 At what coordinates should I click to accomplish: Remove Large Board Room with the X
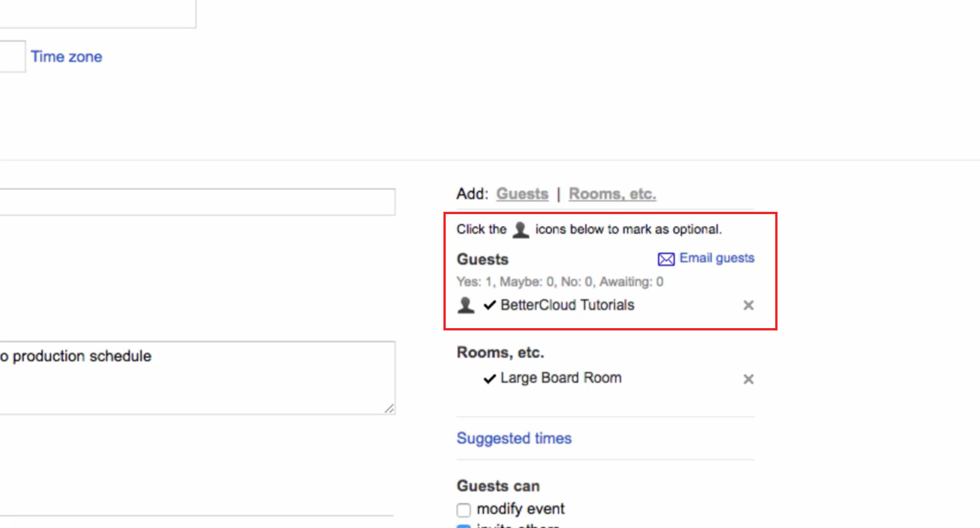(x=748, y=379)
